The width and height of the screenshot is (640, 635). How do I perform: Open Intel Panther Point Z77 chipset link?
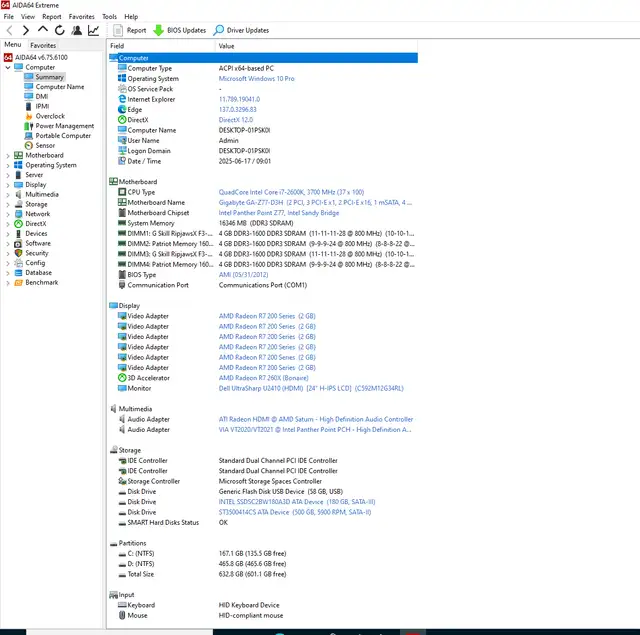tap(279, 213)
